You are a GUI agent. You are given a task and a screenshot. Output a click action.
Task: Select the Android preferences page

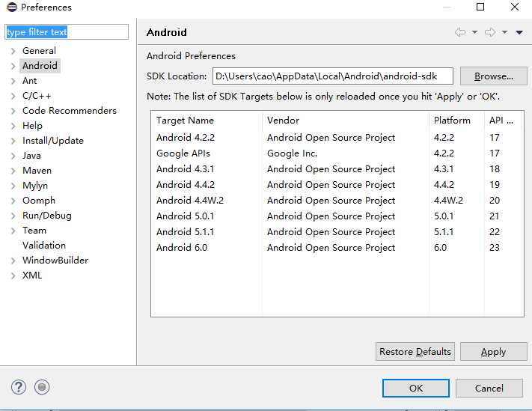tap(40, 66)
